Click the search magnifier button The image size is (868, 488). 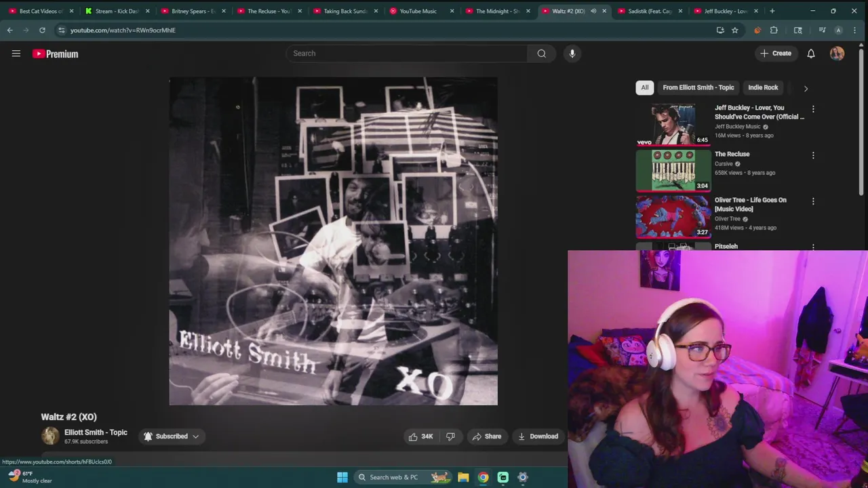click(x=541, y=54)
